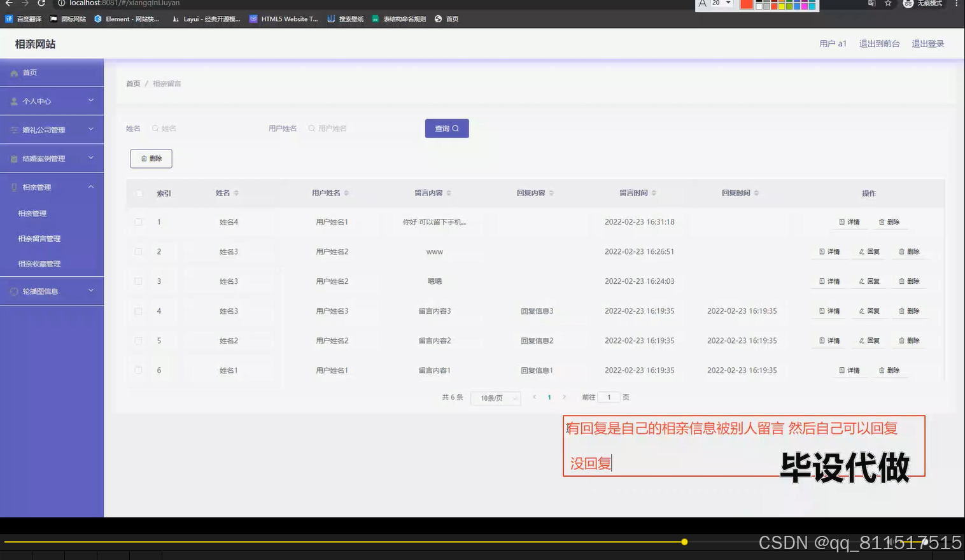Click the 查询 search button
965x560 pixels.
coord(447,129)
